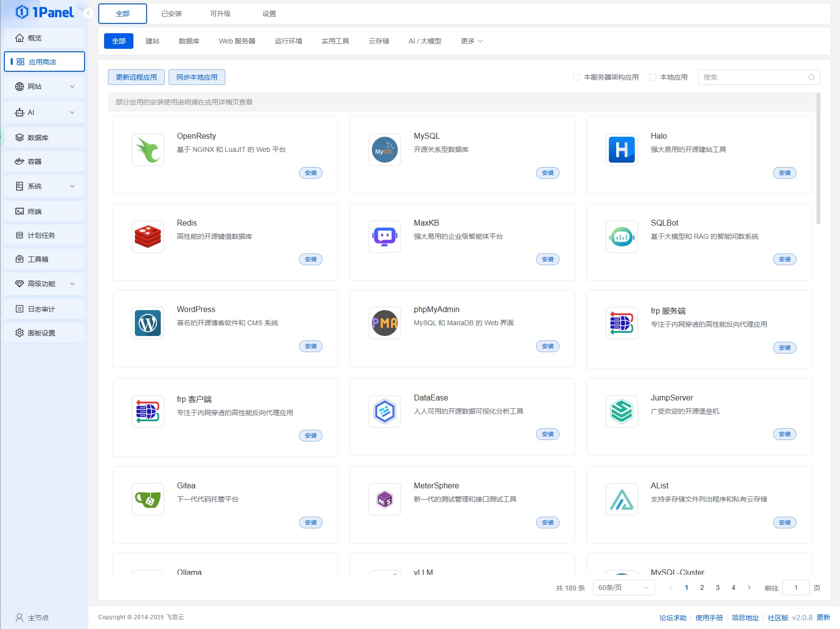
Task: Open the MeterSphere app icon
Action: click(385, 499)
